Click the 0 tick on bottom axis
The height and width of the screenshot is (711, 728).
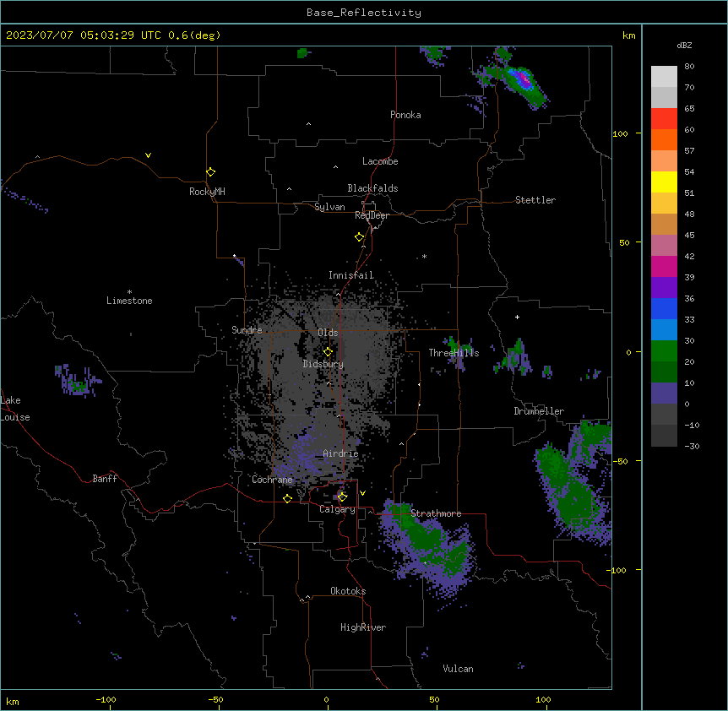tap(326, 699)
